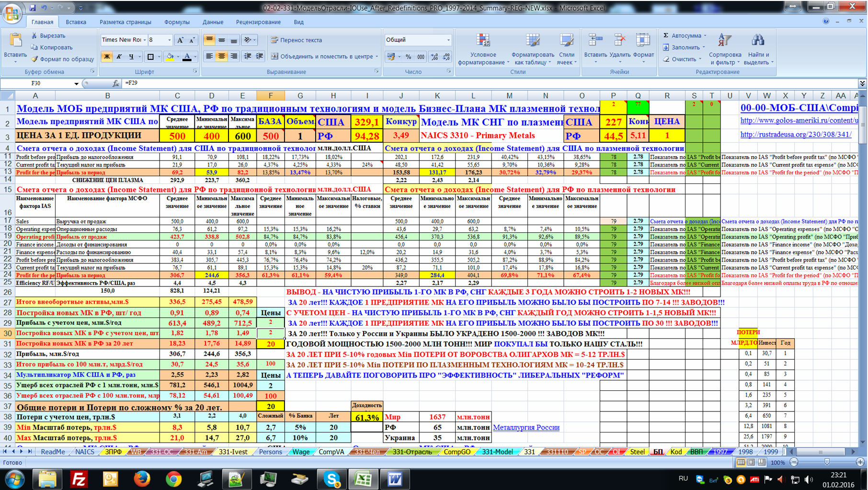The height and width of the screenshot is (490, 868).
Task: Toggle bold (Ж) formatting
Action: (x=107, y=57)
